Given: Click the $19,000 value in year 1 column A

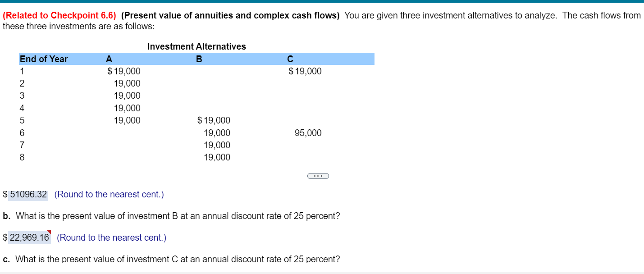Looking at the screenshot, I should 124,71.
